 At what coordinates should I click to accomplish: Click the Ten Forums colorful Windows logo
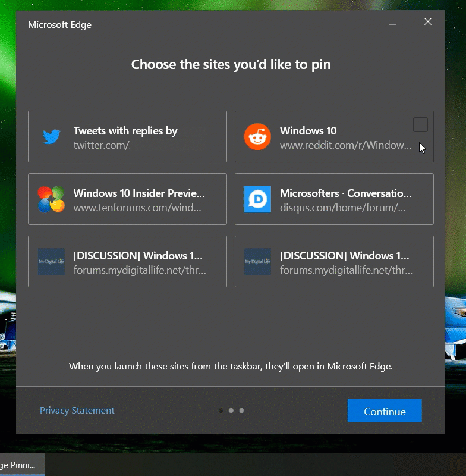[x=51, y=199]
